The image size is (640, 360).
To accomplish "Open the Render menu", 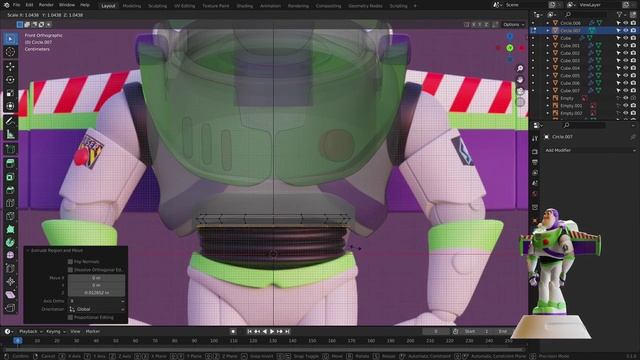I will (46, 5).
